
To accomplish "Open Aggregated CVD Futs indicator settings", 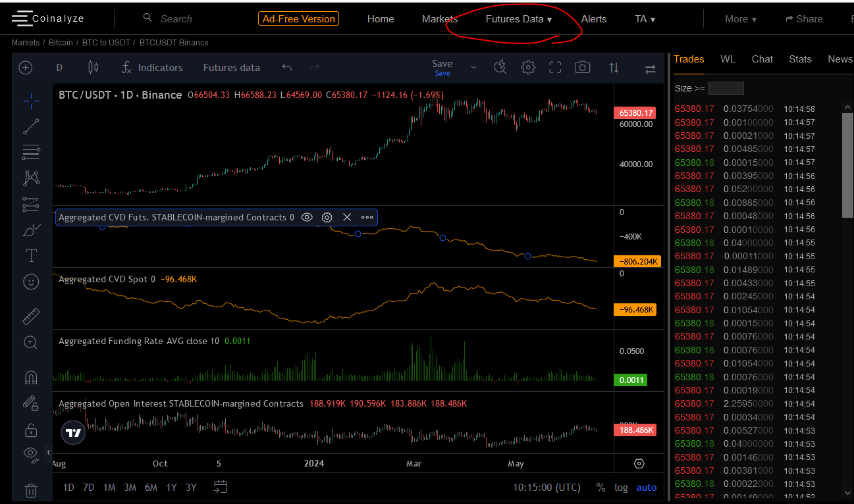I will [x=327, y=217].
